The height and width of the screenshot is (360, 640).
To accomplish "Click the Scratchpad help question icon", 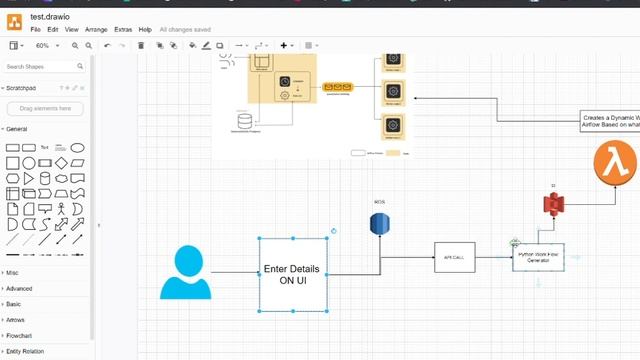I will [62, 88].
